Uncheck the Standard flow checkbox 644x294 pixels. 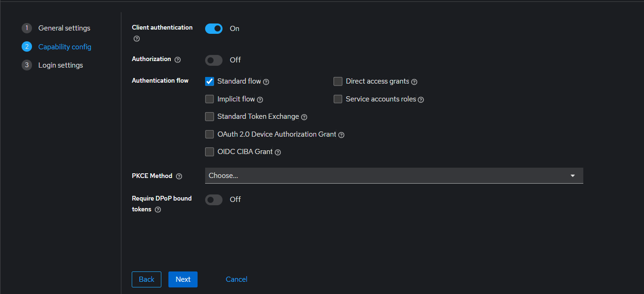coord(210,81)
